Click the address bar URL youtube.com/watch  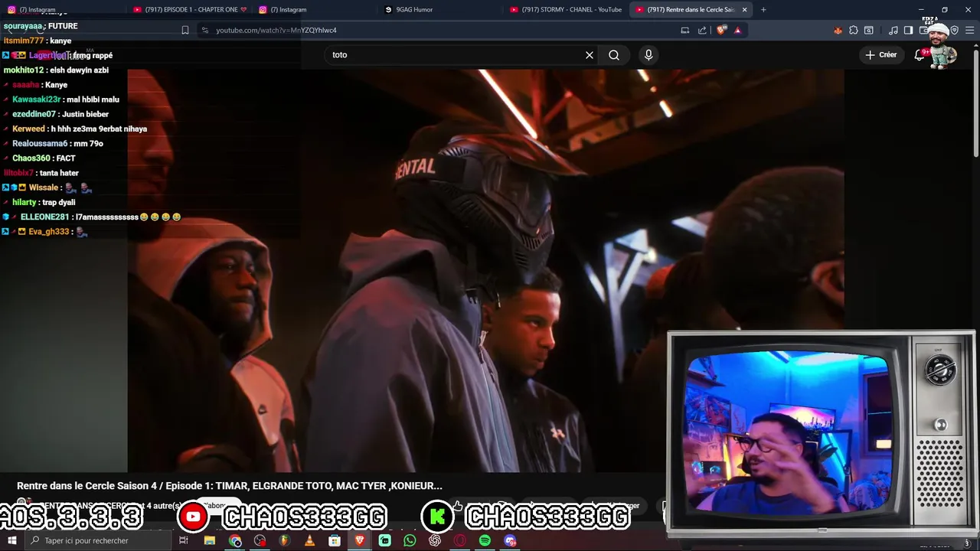pos(276,31)
